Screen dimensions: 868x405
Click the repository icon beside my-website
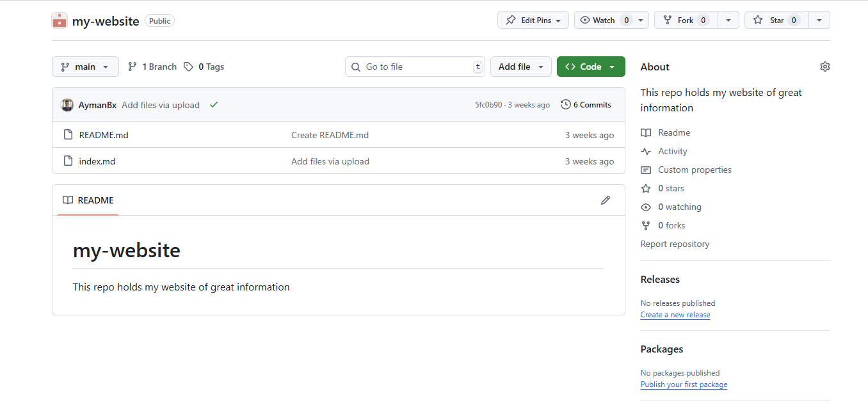59,20
